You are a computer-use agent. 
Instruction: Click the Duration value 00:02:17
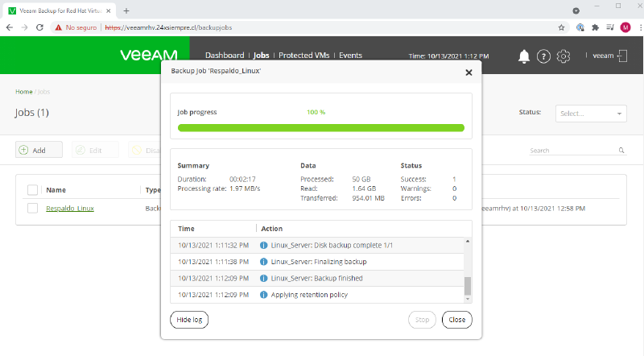[242, 180]
